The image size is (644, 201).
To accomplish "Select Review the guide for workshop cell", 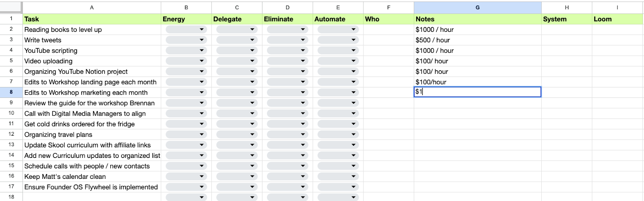I will 92,103.
